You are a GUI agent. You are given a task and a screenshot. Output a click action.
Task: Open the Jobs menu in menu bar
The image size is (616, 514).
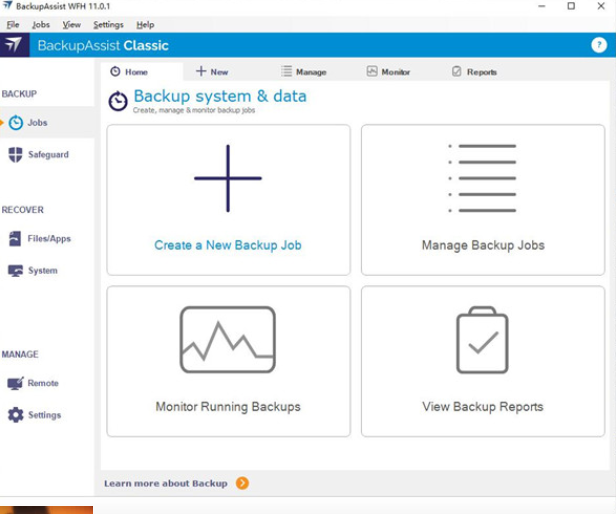[41, 24]
